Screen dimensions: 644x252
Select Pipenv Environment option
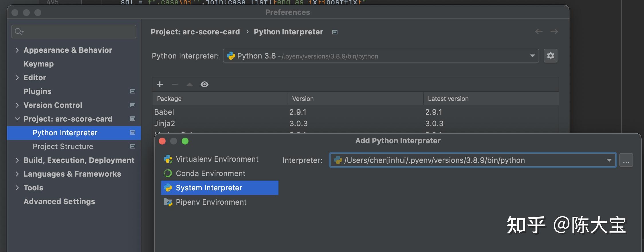click(211, 202)
